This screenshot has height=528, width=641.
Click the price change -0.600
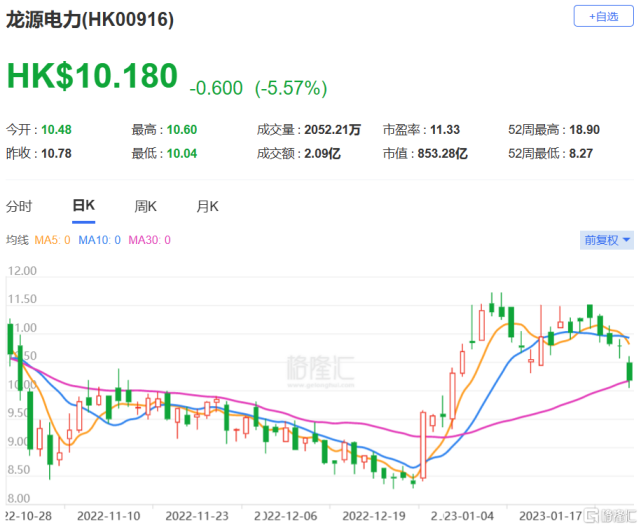[216, 88]
